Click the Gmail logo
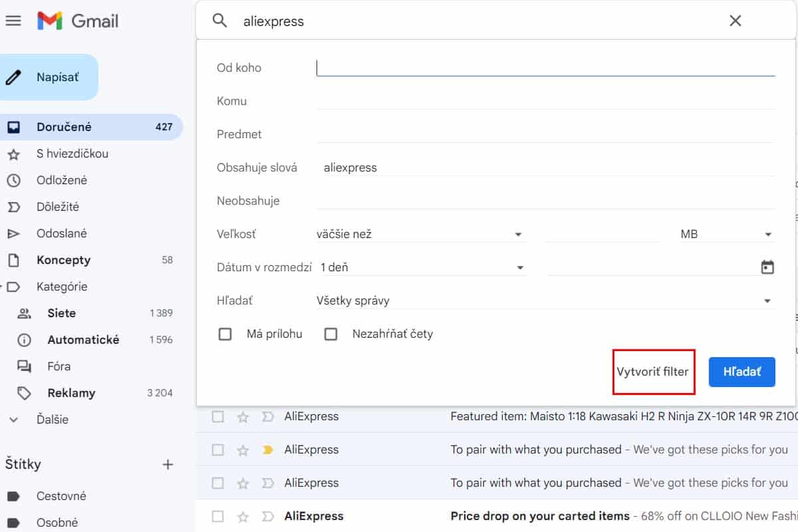 click(78, 21)
